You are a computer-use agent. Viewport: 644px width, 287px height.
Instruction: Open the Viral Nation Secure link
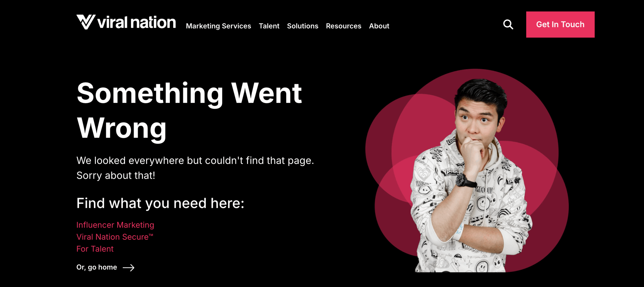point(115,237)
